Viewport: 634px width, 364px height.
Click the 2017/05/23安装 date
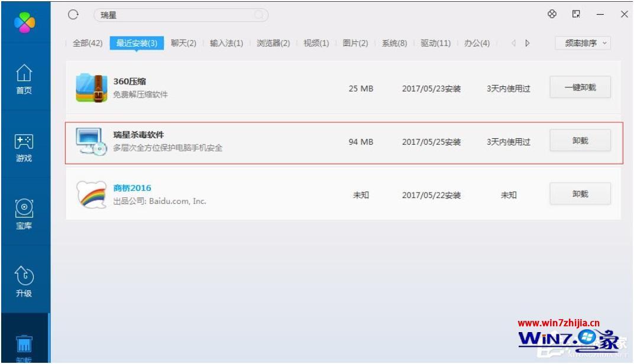431,89
